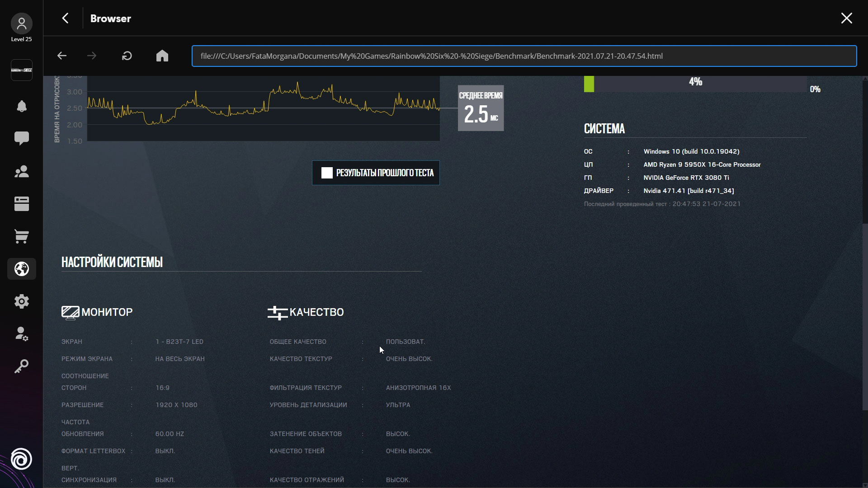Click НА ВЕСЬ ЭКРАН value
Image resolution: width=868 pixels, height=488 pixels.
click(x=180, y=359)
